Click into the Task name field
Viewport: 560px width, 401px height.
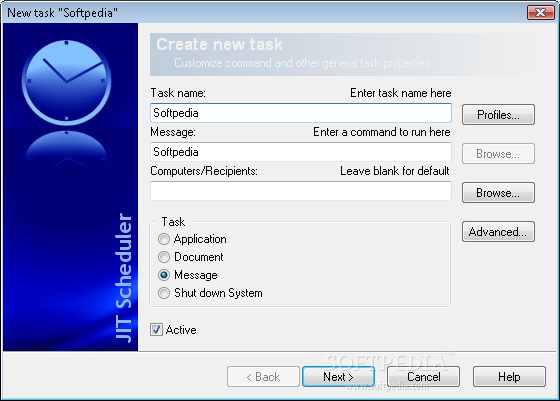click(x=301, y=113)
